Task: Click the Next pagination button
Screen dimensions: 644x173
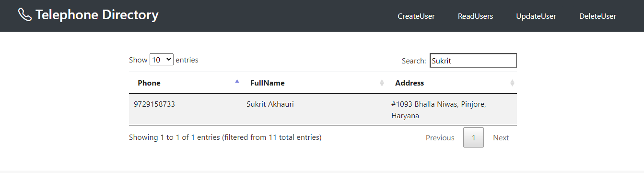Action: click(501, 138)
